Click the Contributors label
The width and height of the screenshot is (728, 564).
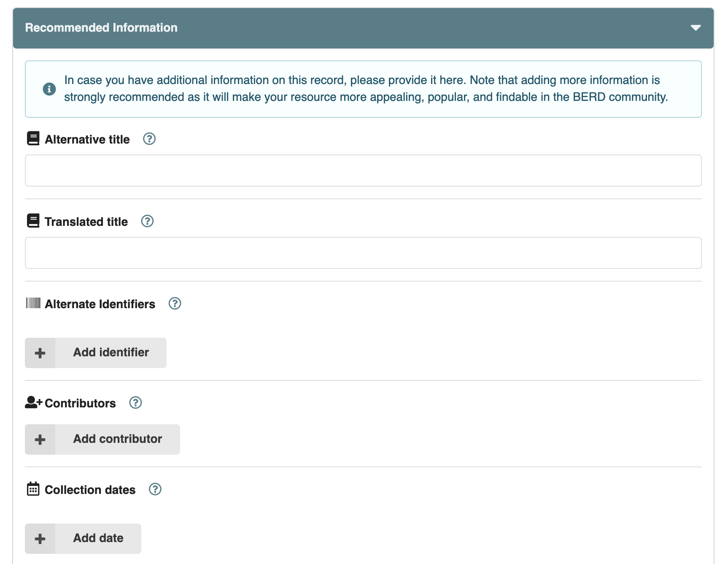click(80, 403)
